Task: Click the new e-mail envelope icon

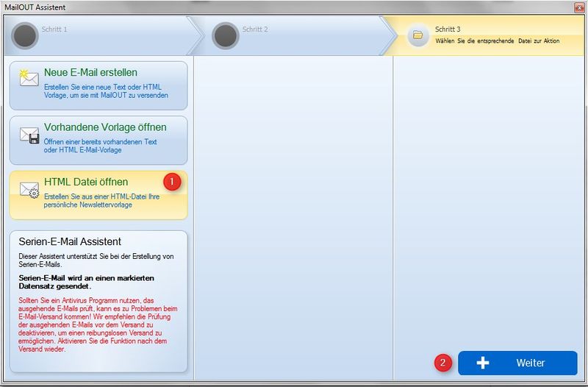Action: coord(29,78)
